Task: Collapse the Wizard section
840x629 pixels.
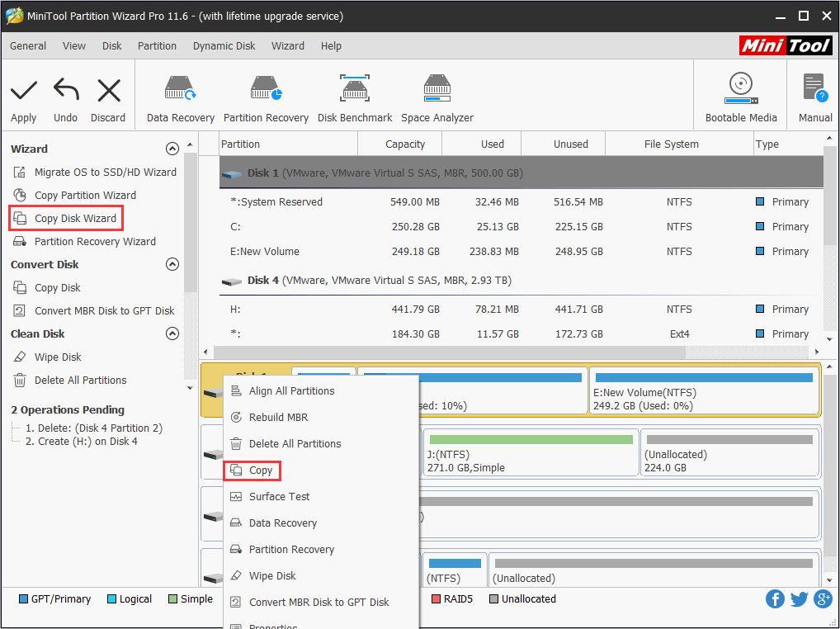Action: click(172, 149)
